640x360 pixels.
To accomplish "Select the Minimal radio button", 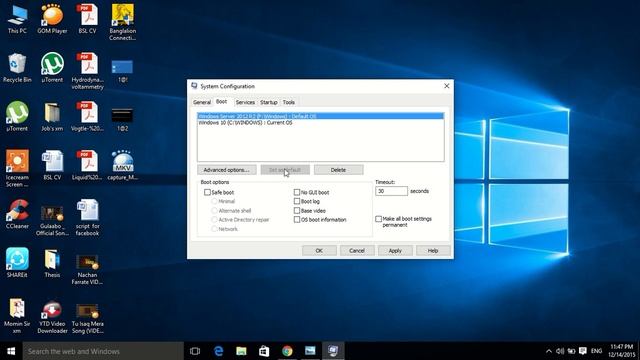I will [214, 201].
